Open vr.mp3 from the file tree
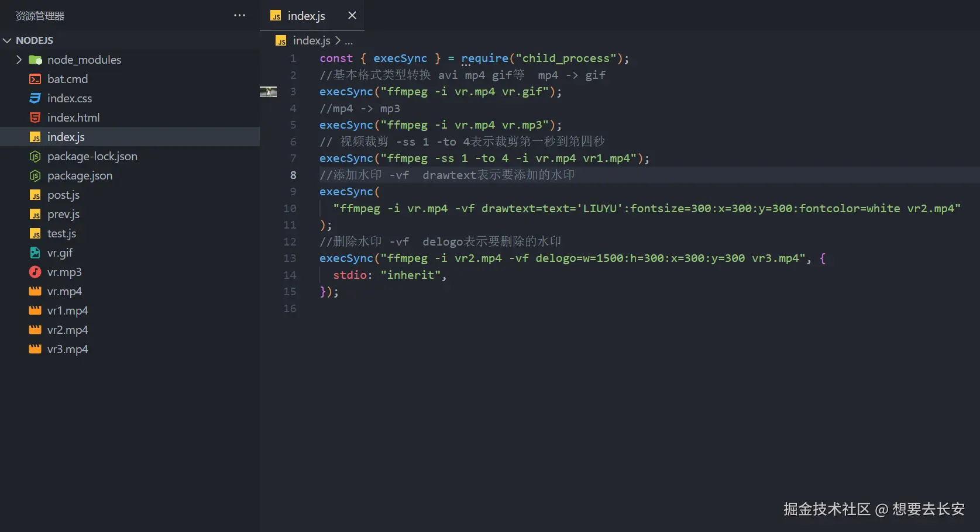Viewport: 980px width, 532px height. 64,272
